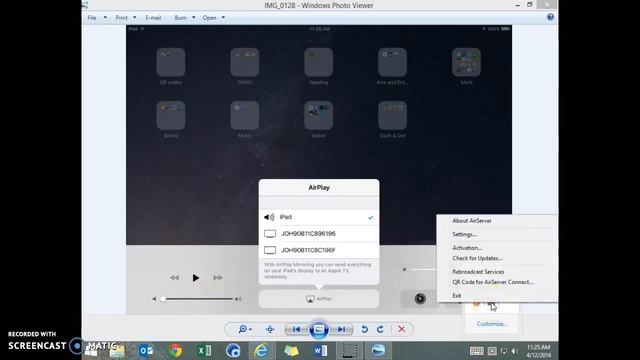Start the slide show
The width and height of the screenshot is (640, 360).
click(x=319, y=329)
